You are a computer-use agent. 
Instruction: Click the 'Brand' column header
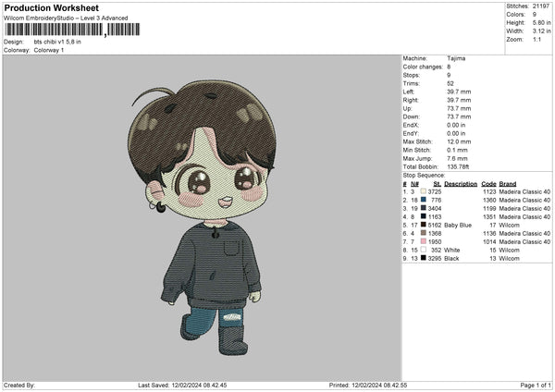pyautogui.click(x=508, y=184)
